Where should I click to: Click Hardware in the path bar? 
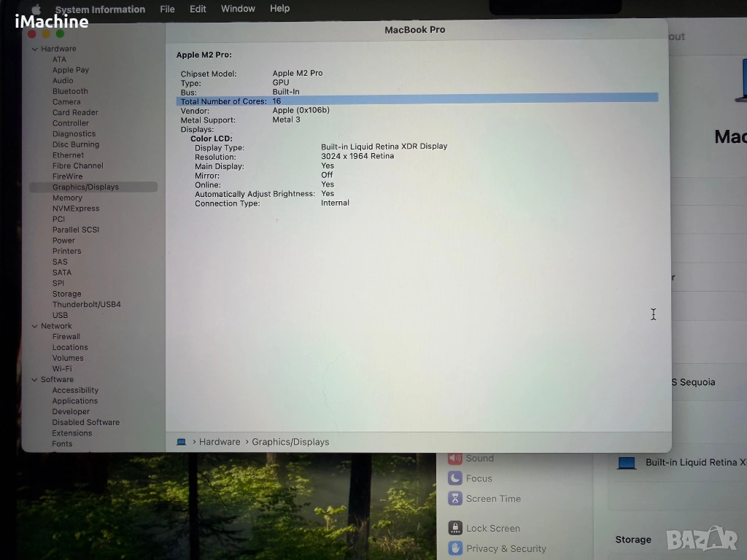(220, 442)
